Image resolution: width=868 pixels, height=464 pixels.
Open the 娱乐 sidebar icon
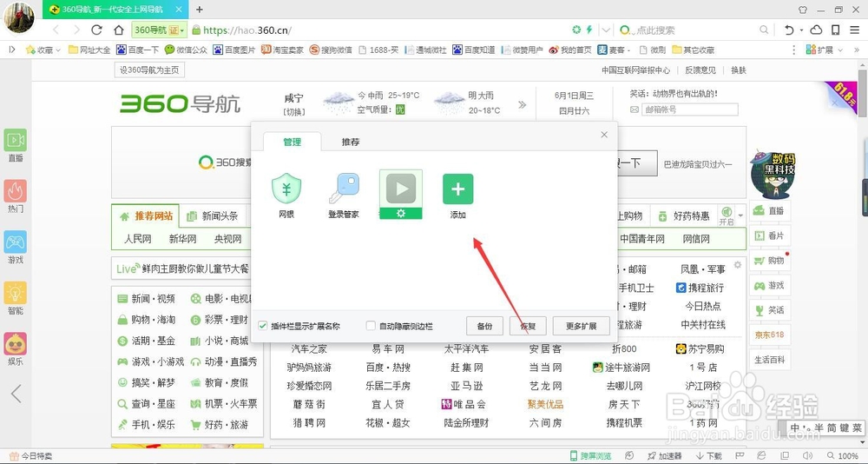[16, 344]
